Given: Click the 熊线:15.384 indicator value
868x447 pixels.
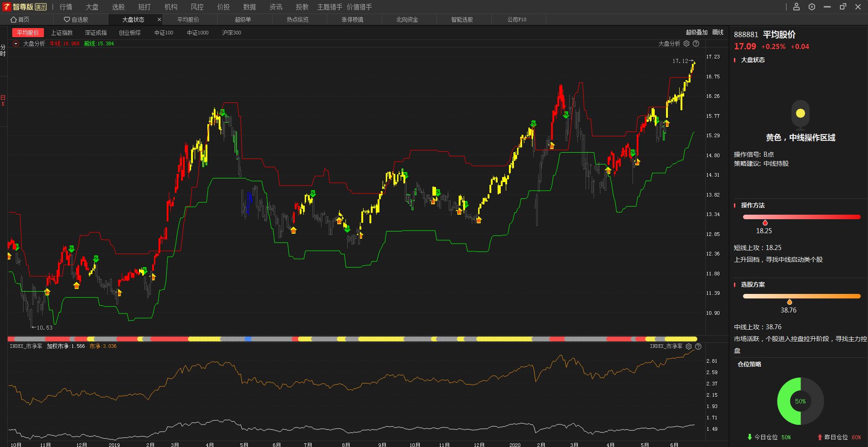Looking at the screenshot, I should 99,43.
